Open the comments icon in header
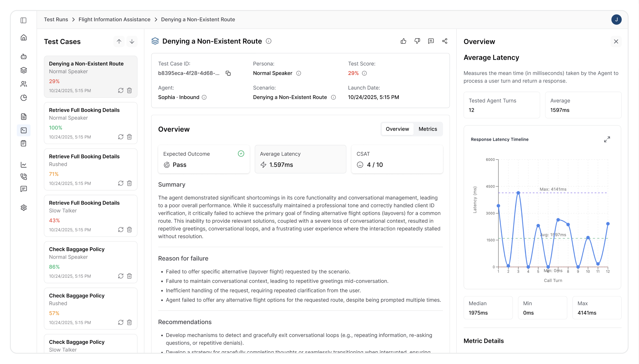Viewport: 639px width, 364px height. pyautogui.click(x=431, y=41)
